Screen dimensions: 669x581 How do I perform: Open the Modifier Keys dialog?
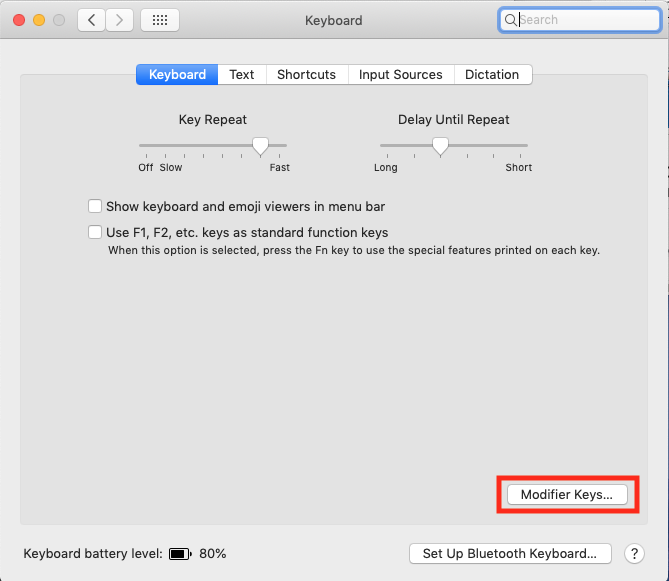[x=567, y=494]
